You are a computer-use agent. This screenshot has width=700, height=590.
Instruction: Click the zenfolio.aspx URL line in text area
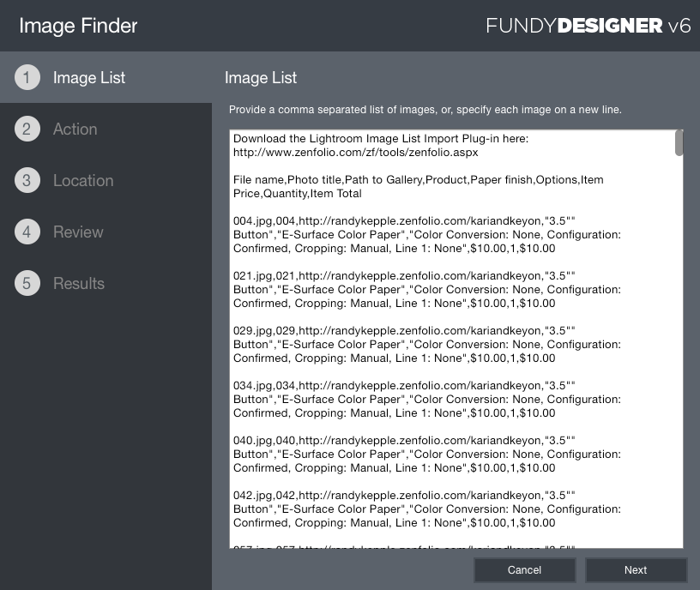[x=356, y=153]
